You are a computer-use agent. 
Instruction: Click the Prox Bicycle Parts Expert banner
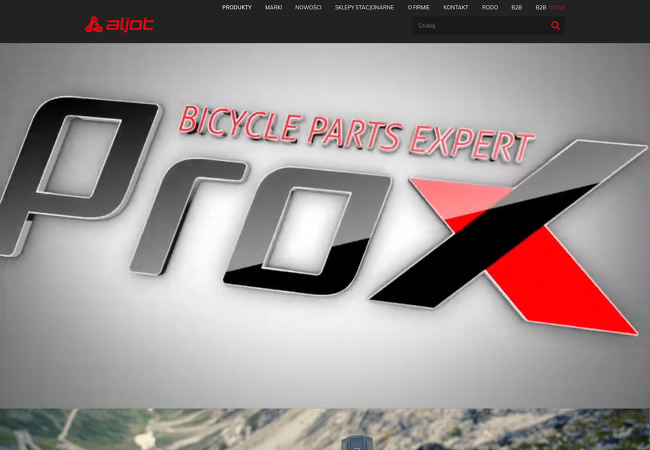(325, 225)
